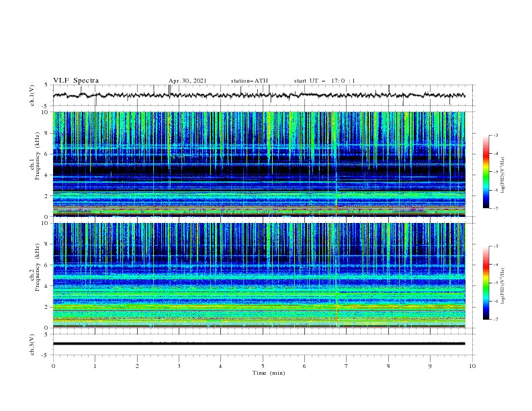
Task: Click time tick label '0' on bottom axis
Action: pyautogui.click(x=53, y=366)
